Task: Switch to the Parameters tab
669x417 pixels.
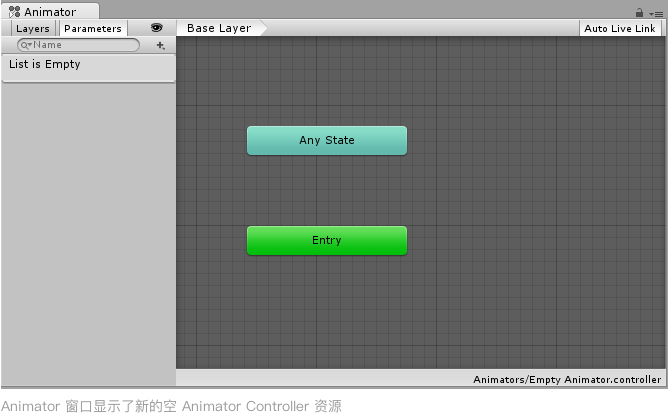Action: coord(93,29)
